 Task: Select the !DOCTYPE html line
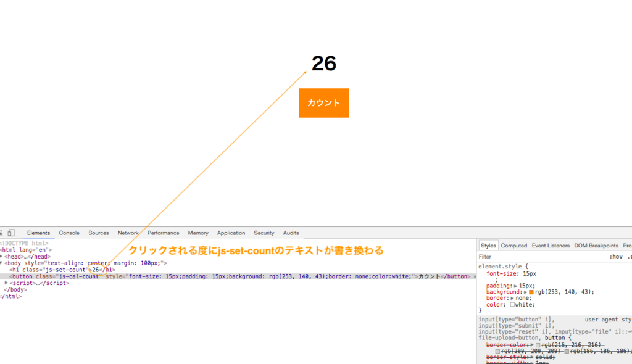click(24, 243)
